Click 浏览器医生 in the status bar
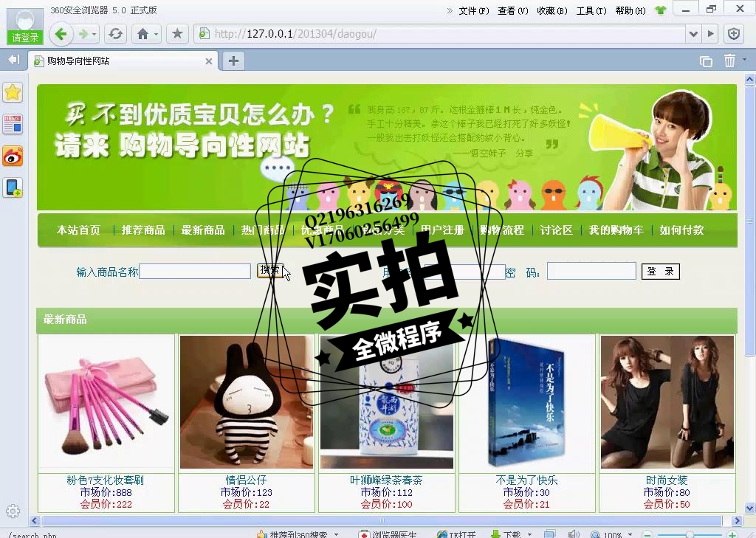The image size is (756, 538). [x=388, y=534]
